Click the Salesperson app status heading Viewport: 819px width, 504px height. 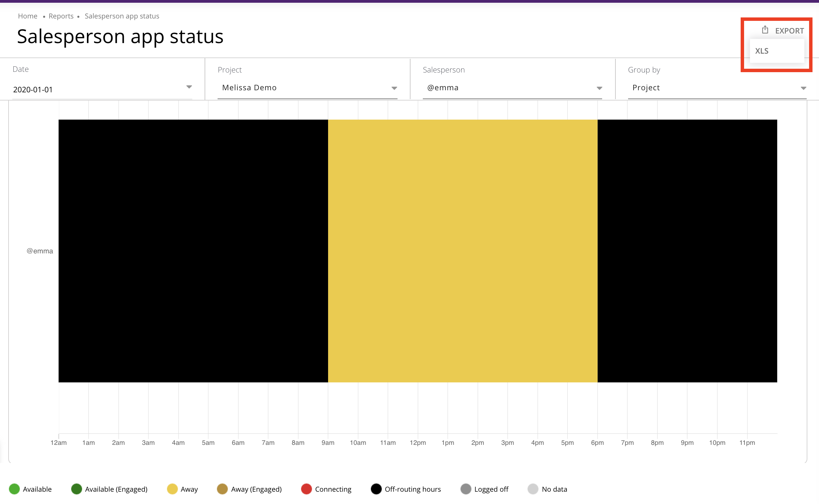(120, 36)
